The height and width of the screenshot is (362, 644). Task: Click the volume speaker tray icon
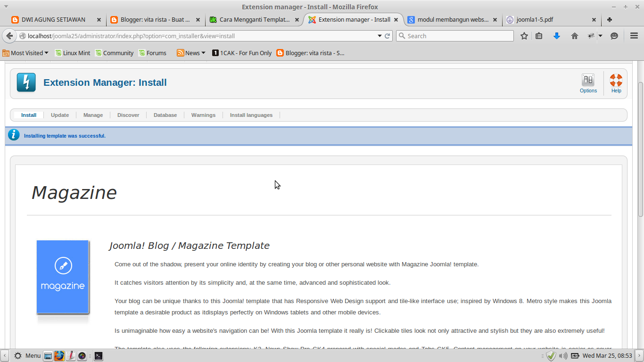[563, 356]
